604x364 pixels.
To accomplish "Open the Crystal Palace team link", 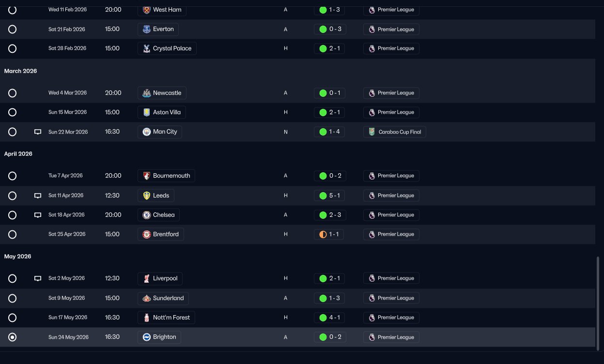I will [167, 48].
